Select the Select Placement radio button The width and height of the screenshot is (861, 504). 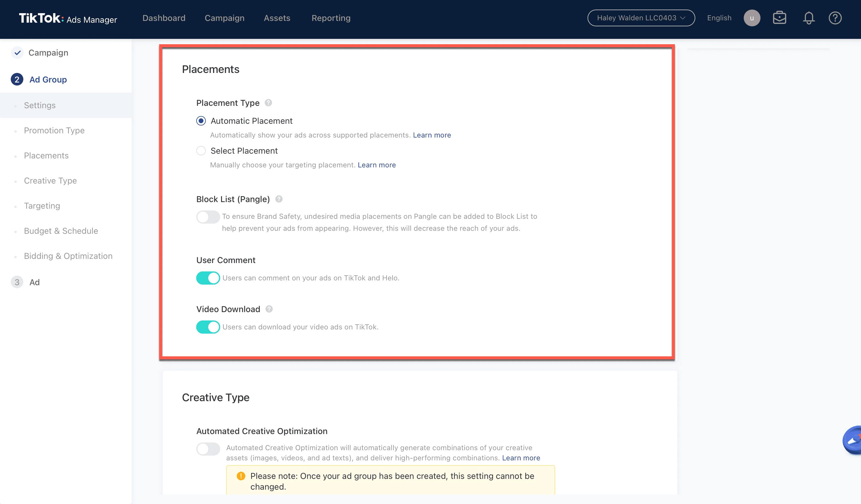coord(201,151)
